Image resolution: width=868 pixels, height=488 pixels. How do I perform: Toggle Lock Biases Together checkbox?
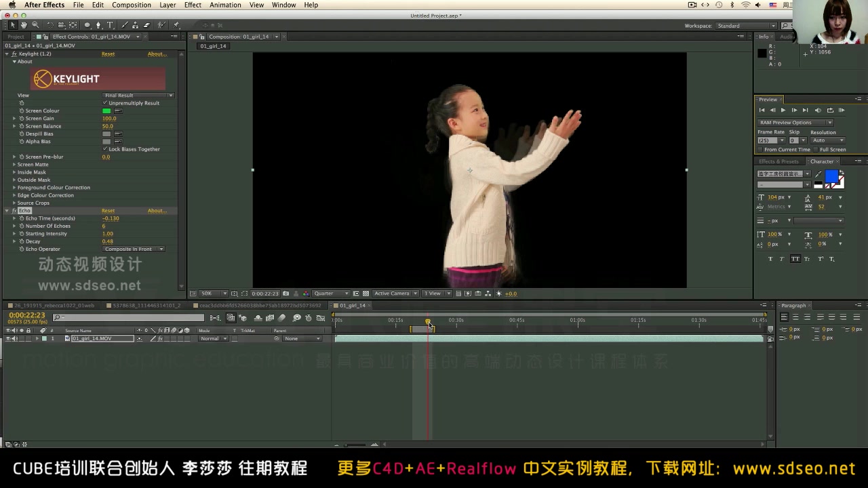coord(105,149)
